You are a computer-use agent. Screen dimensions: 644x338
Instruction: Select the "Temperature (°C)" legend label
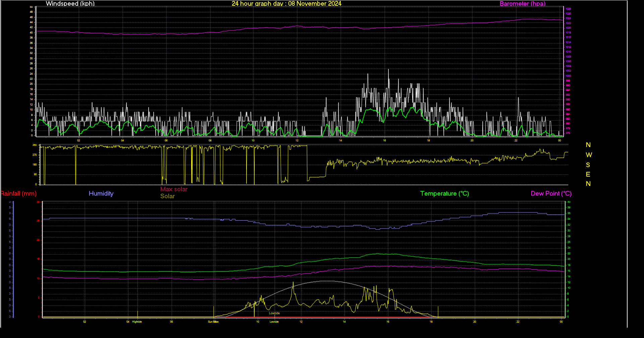pos(444,194)
